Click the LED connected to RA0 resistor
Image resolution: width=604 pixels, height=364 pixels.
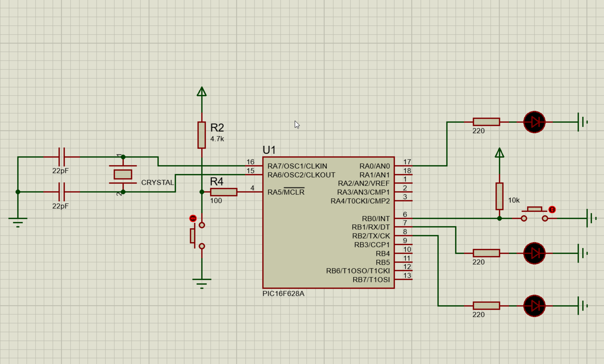click(534, 122)
